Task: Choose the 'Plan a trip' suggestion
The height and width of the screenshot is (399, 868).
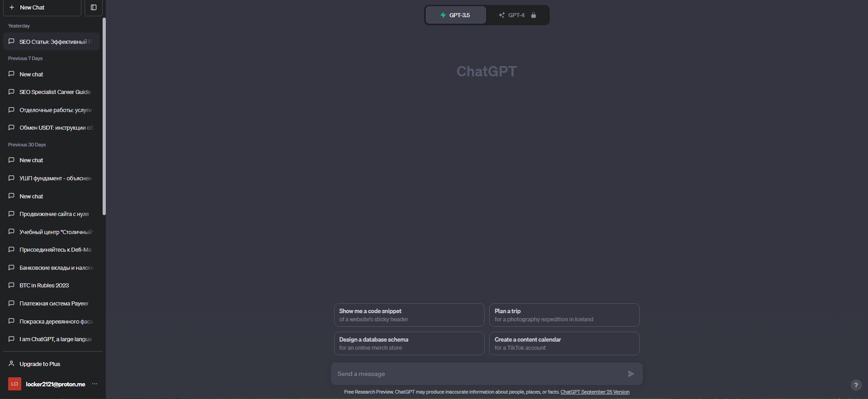Action: tap(564, 315)
